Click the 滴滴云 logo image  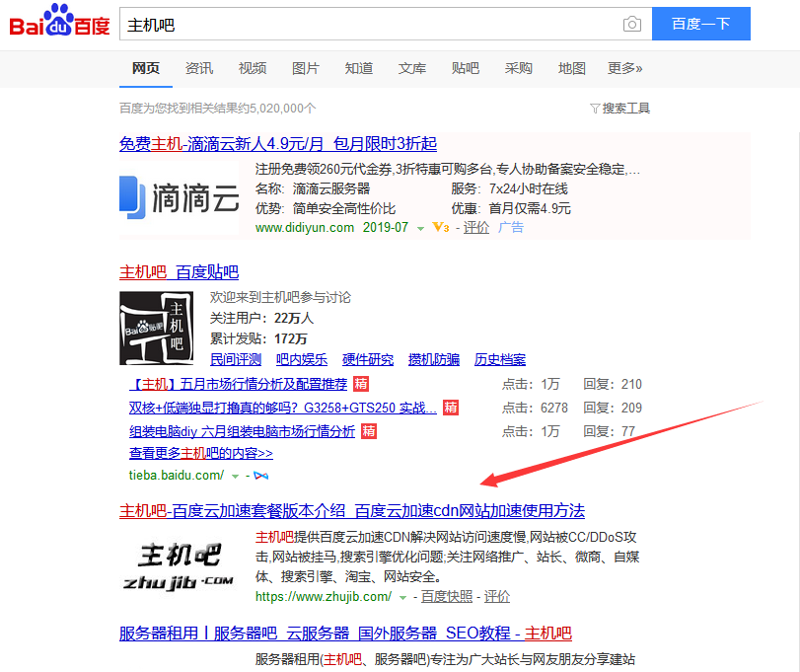coord(180,196)
